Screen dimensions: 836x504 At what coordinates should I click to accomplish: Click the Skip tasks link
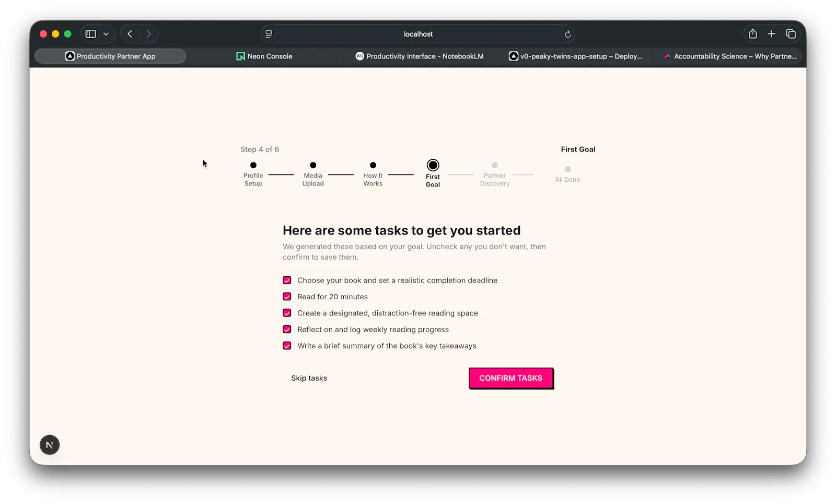pyautogui.click(x=309, y=378)
